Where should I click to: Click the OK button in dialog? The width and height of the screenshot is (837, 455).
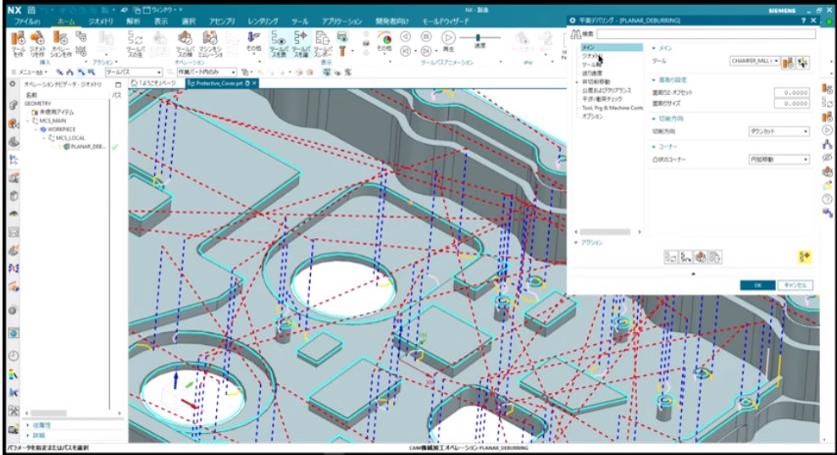click(757, 285)
